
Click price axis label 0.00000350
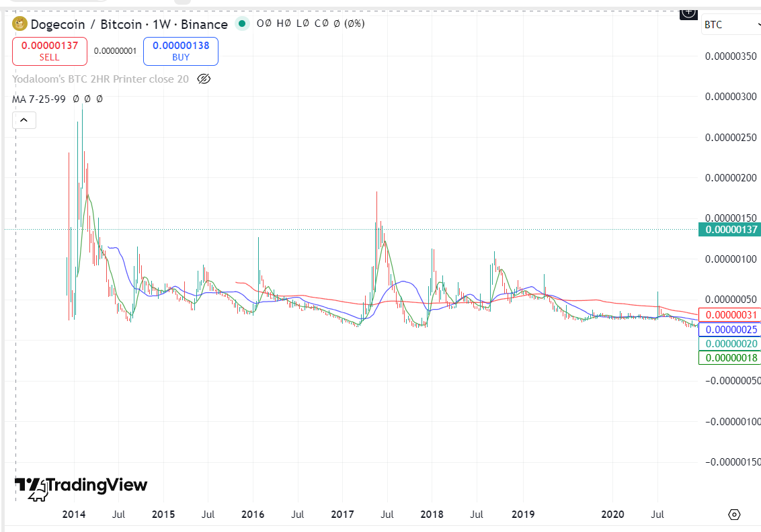(x=731, y=56)
